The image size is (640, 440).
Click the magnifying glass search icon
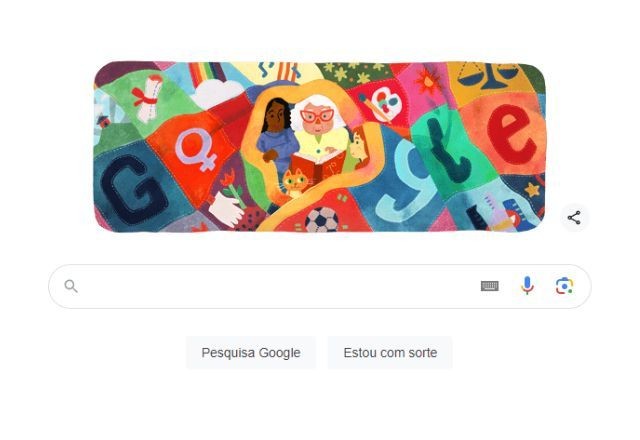coord(71,287)
